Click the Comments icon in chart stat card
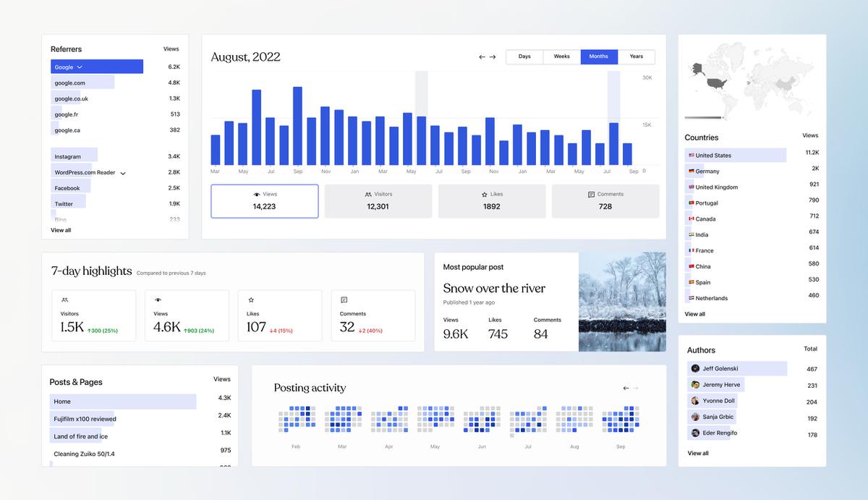The image size is (868, 500). [591, 195]
